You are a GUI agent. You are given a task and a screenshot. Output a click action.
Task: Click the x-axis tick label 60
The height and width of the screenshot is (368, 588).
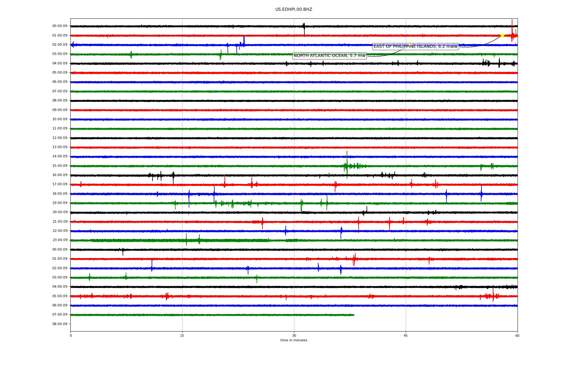(517, 335)
